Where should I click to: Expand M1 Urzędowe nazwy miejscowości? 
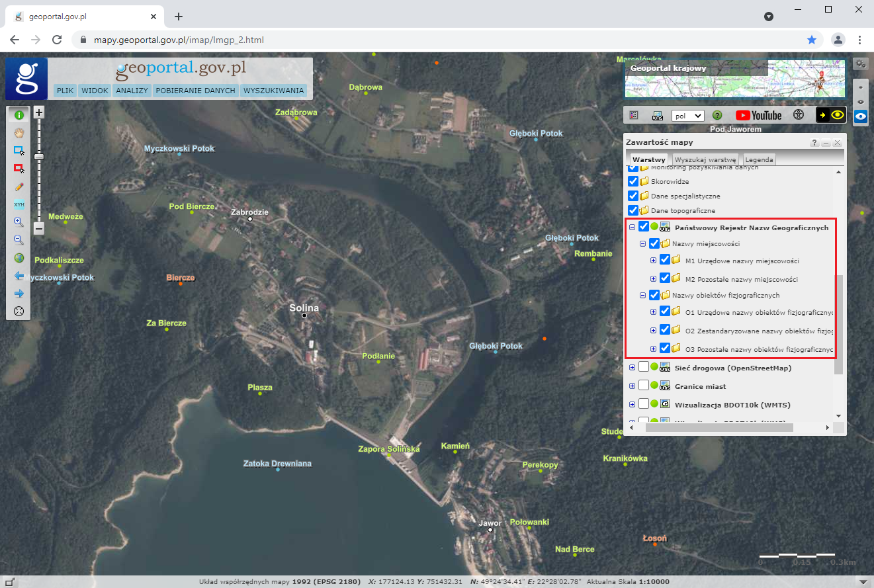click(x=654, y=261)
